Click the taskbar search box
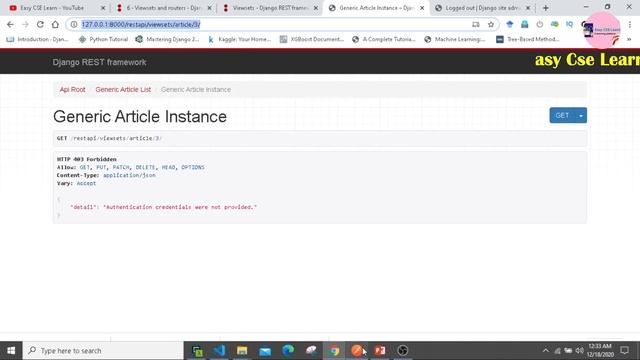The height and width of the screenshot is (360, 640). point(103,351)
